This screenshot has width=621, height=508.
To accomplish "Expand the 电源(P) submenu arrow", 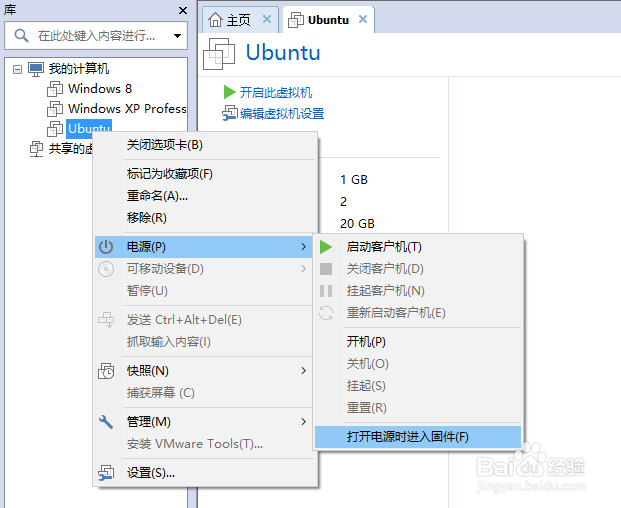I will [303, 247].
